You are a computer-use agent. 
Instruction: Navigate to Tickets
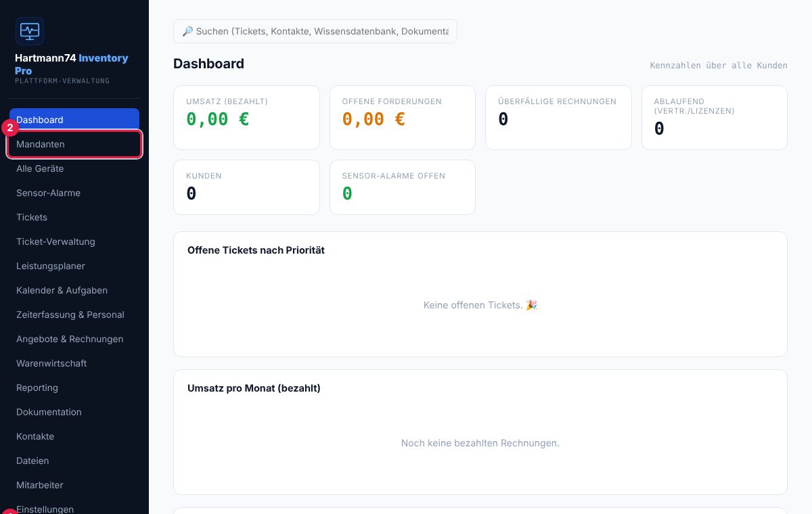point(74,217)
